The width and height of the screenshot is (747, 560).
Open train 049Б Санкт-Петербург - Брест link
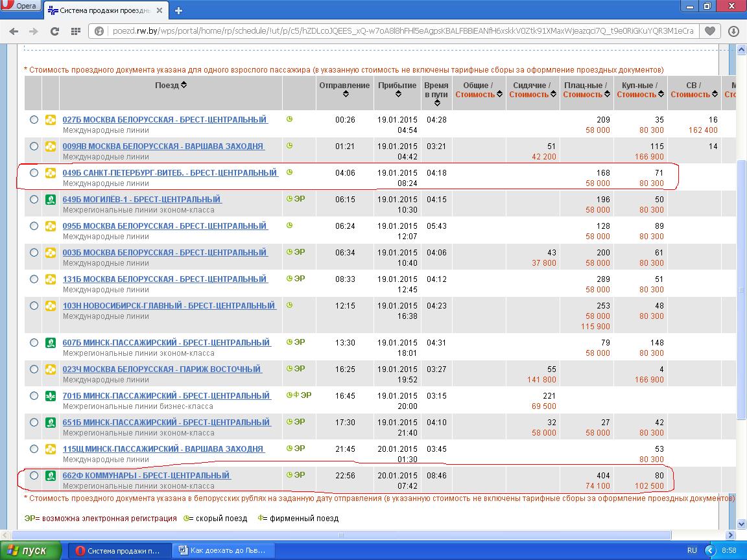[x=170, y=173]
